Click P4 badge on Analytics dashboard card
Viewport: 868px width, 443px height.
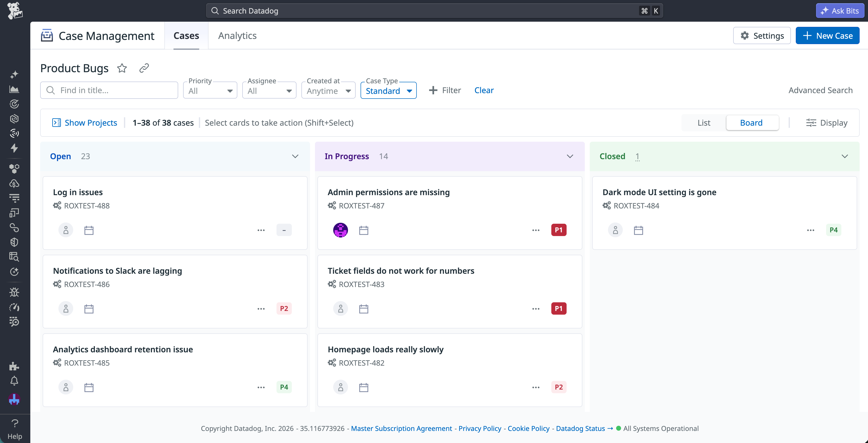pos(284,387)
